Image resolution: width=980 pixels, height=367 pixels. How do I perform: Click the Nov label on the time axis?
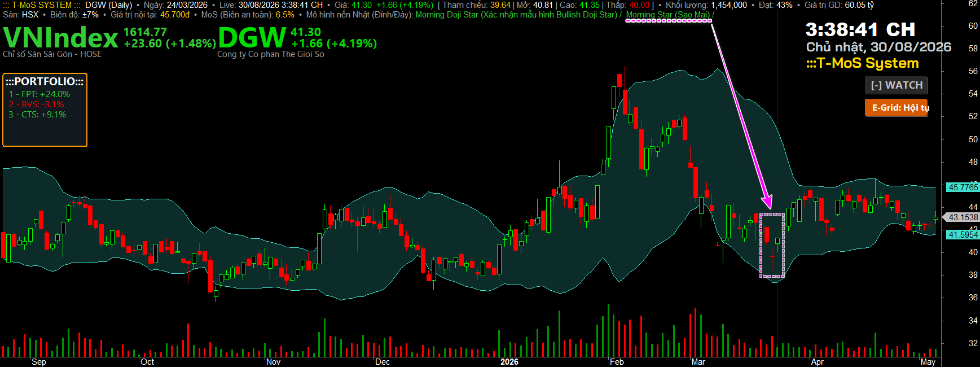click(x=273, y=362)
